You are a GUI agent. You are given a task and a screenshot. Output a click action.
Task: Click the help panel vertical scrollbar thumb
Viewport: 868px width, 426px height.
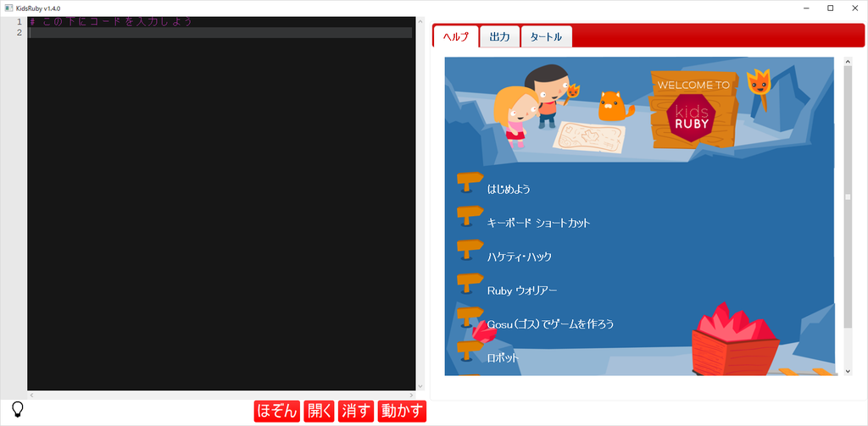click(848, 196)
